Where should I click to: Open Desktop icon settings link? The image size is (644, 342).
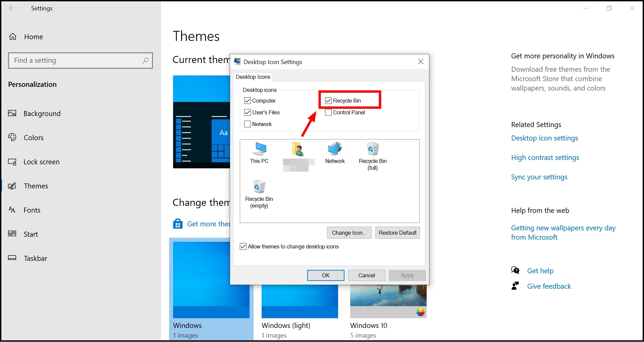click(545, 138)
